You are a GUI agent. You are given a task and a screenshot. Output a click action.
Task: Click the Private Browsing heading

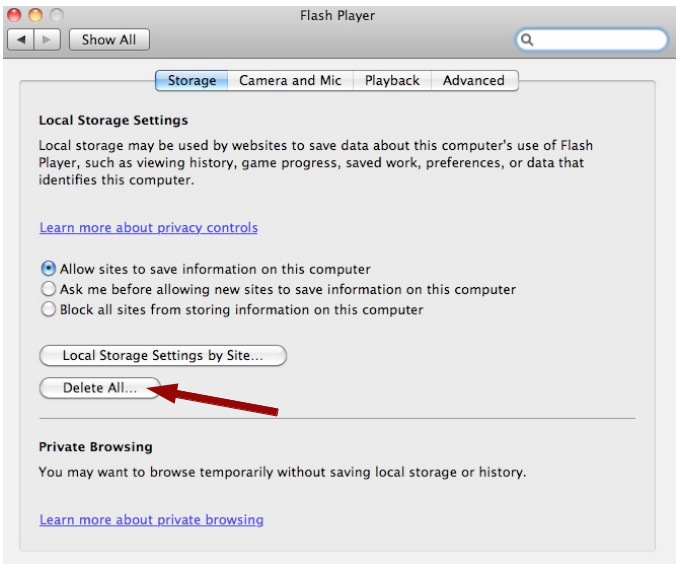point(96,447)
